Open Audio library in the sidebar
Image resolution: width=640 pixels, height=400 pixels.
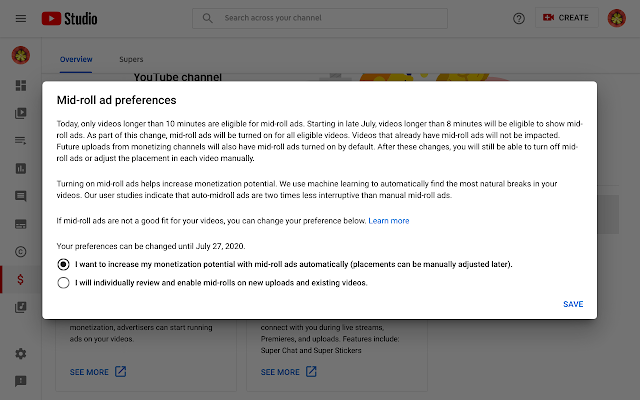tap(21, 307)
